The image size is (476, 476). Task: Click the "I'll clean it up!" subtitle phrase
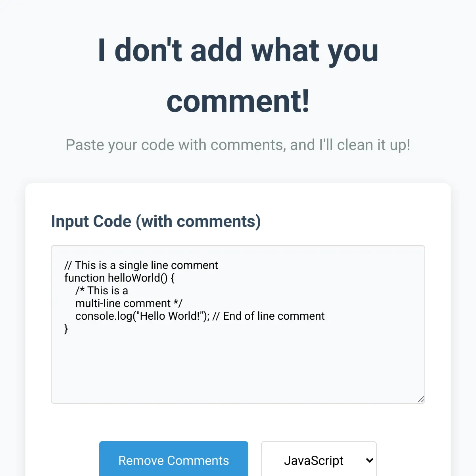(x=365, y=145)
